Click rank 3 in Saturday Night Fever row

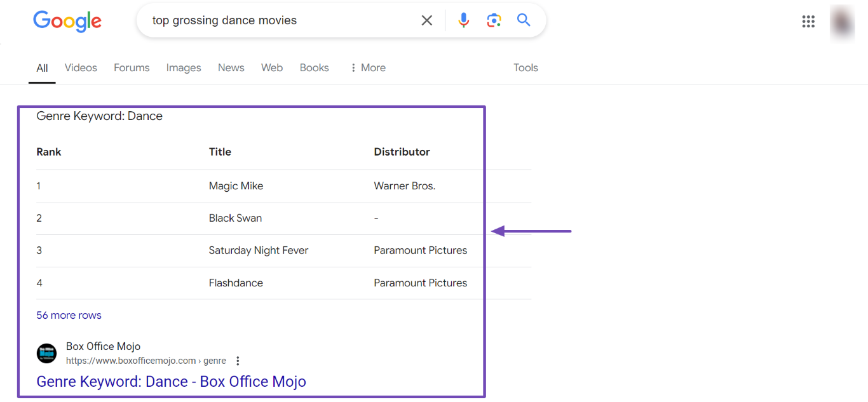tap(39, 250)
